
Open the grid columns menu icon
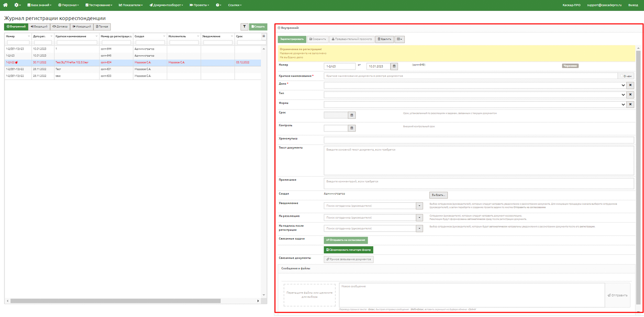tap(264, 36)
